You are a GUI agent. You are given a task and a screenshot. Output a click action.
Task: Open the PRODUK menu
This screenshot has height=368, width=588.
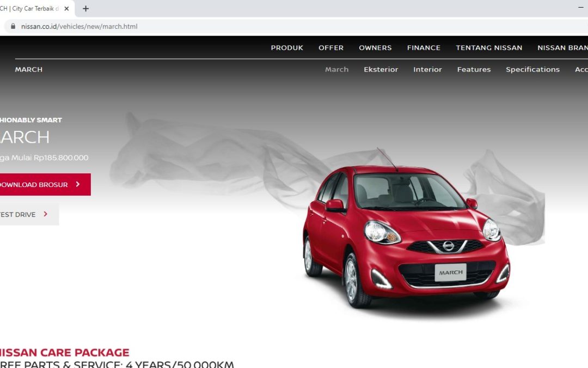(x=287, y=48)
